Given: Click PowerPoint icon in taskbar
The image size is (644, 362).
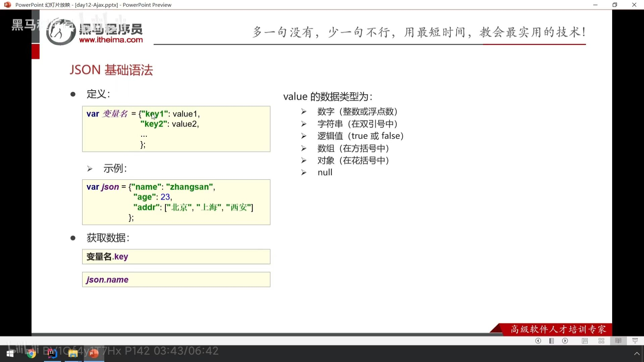Looking at the screenshot, I should [x=94, y=354].
